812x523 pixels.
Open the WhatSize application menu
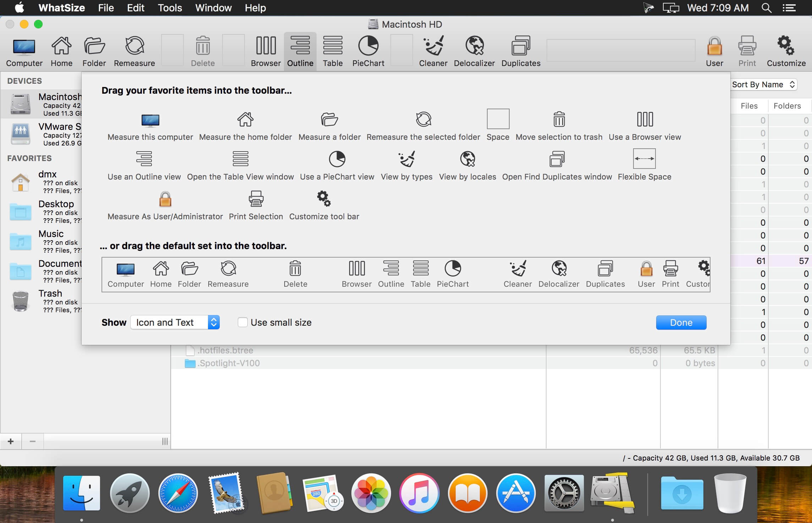62,8
